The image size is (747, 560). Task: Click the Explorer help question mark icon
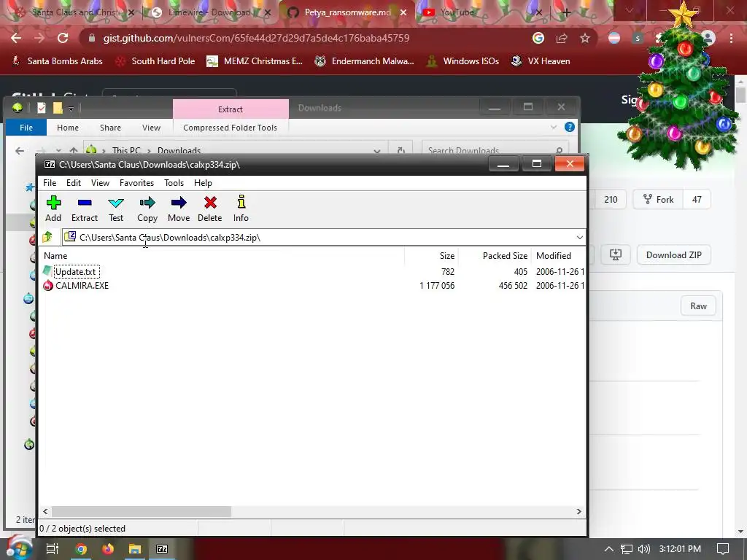click(569, 127)
